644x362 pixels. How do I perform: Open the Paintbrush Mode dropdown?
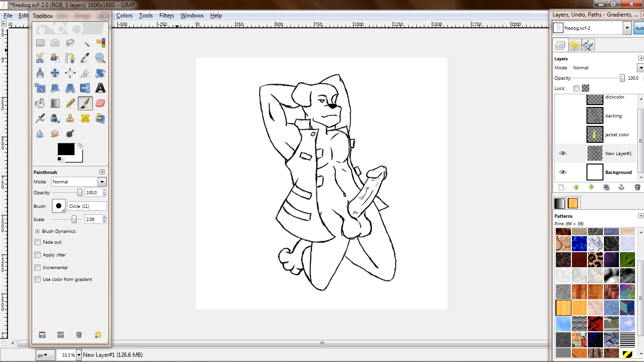(x=102, y=182)
